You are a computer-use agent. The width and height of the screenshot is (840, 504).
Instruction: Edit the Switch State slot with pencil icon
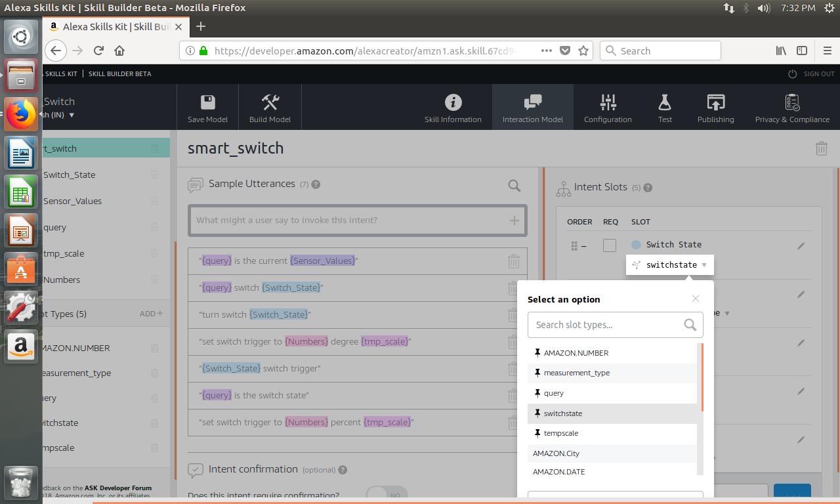pyautogui.click(x=801, y=246)
